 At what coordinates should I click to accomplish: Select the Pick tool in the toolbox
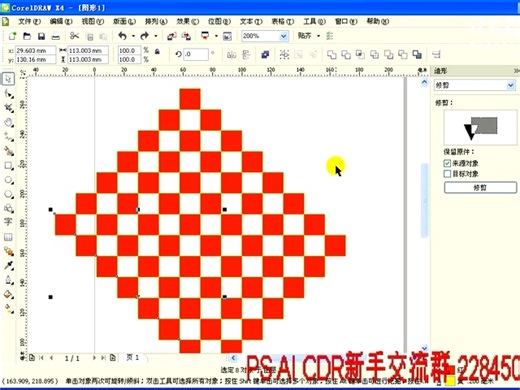[x=8, y=79]
